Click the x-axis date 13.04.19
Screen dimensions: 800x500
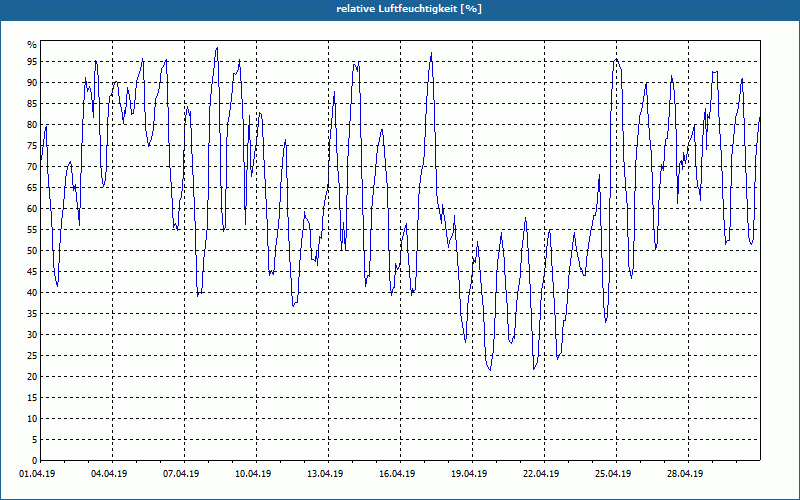[325, 474]
